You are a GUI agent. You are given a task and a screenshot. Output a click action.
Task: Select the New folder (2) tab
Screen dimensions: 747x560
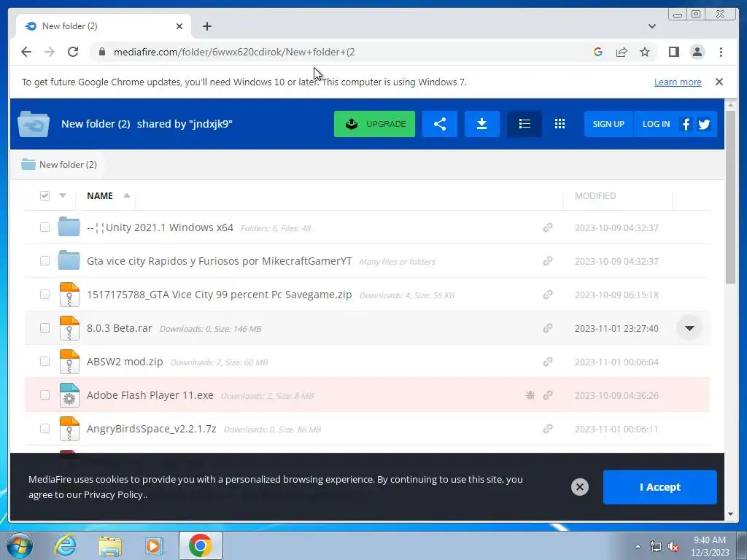(104, 26)
